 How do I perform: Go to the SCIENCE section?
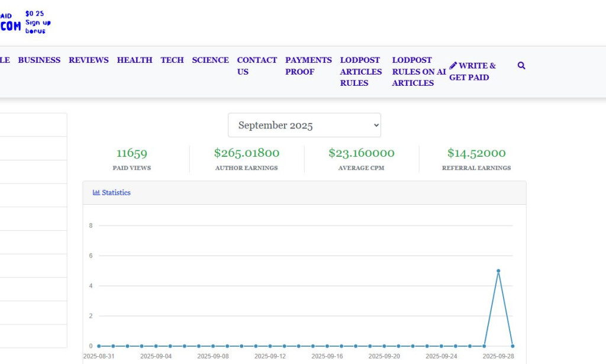pos(210,60)
